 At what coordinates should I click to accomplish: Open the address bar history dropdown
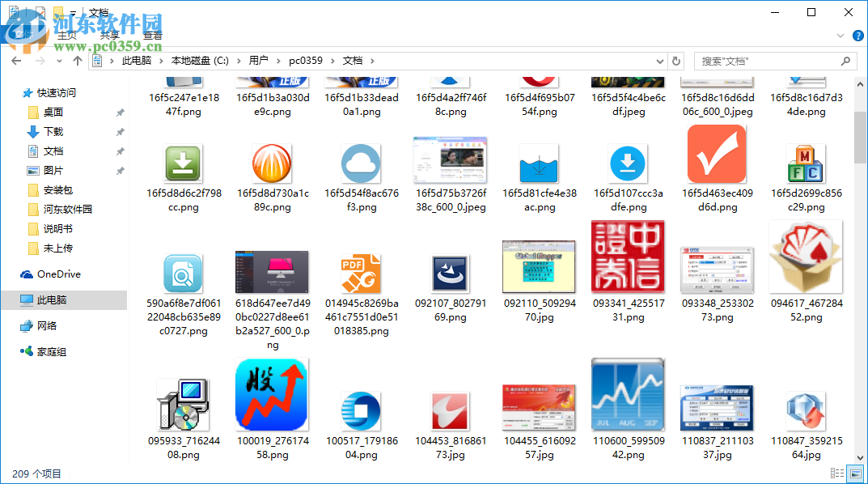tap(660, 61)
